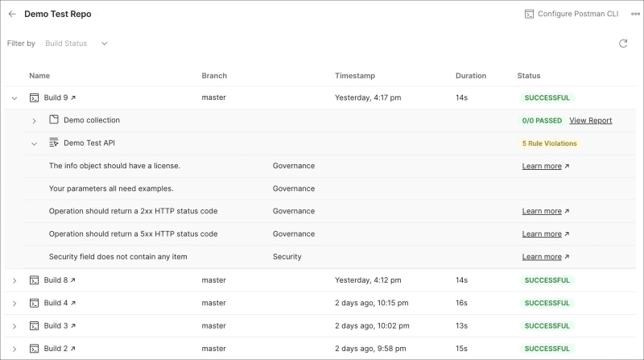Collapse the Demo Test API row
The image size is (644, 360).
pos(35,143)
